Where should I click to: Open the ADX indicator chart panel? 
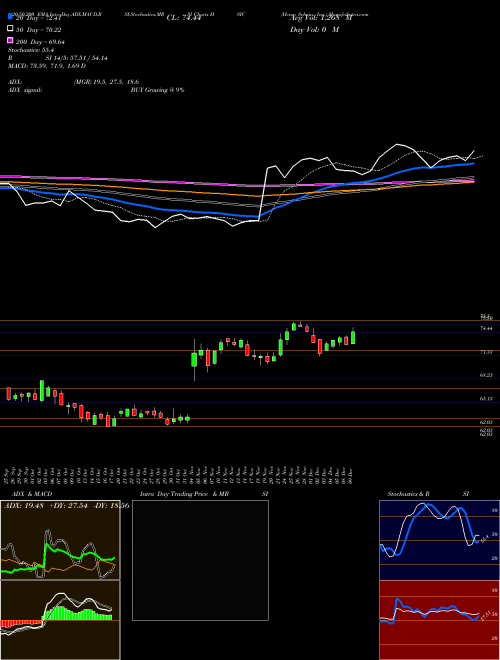pyautogui.click(x=60, y=540)
